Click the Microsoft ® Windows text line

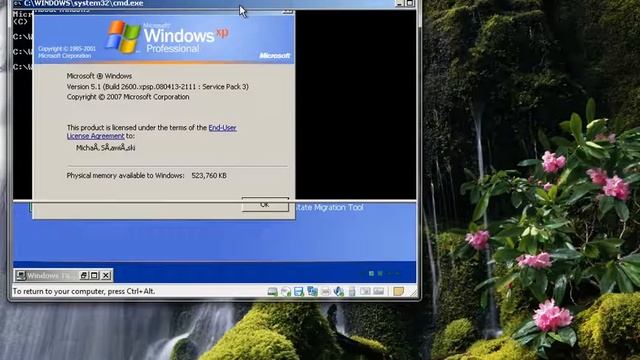[x=99, y=76]
